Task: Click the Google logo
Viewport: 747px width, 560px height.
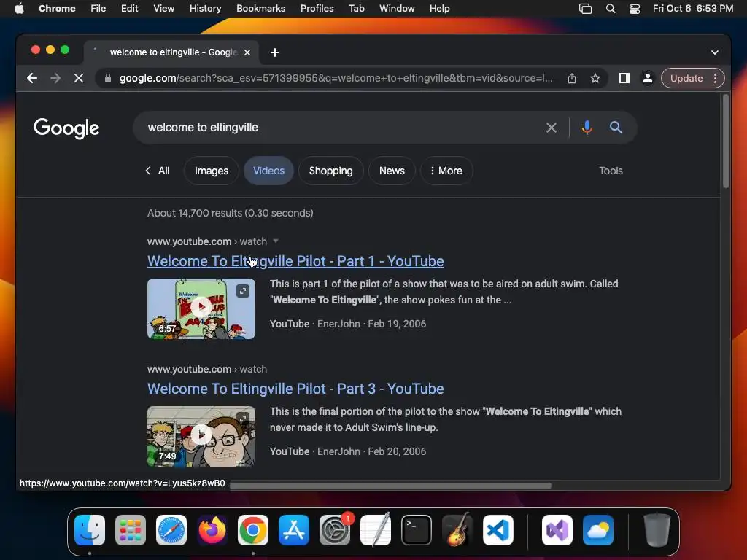Action: (66, 128)
